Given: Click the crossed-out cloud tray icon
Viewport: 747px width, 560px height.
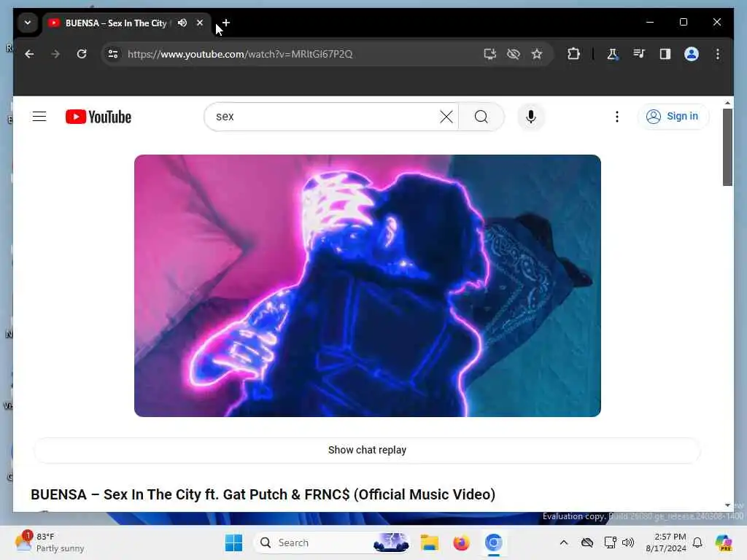Looking at the screenshot, I should (x=587, y=542).
